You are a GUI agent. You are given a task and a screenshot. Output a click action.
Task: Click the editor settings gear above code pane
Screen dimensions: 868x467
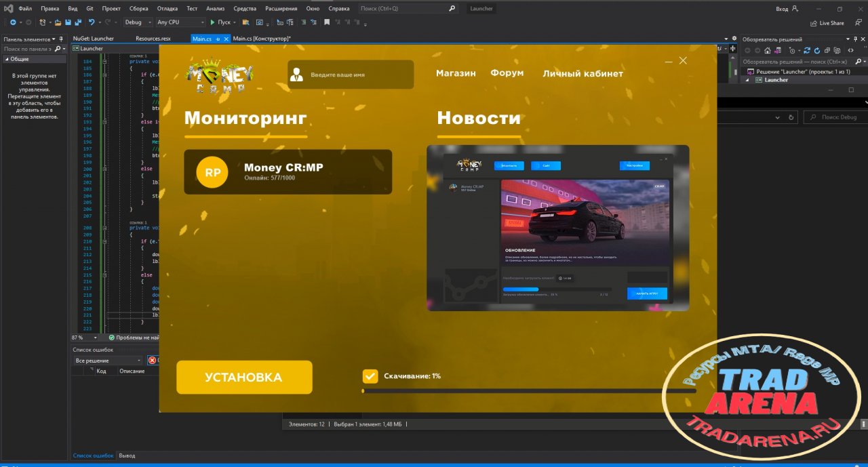tap(734, 39)
